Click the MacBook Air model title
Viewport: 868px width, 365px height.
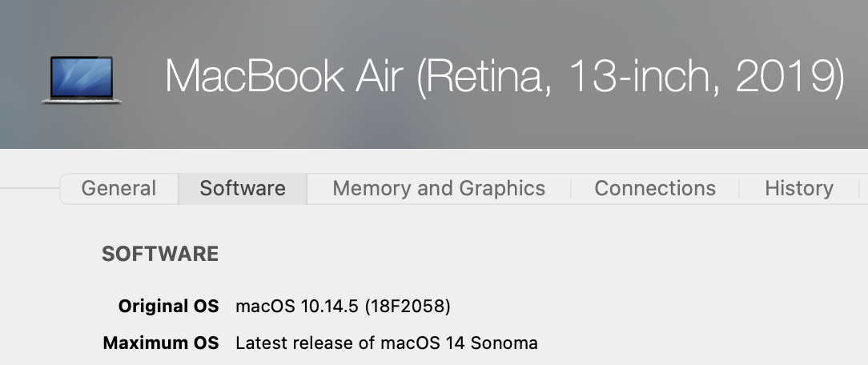coord(504,77)
